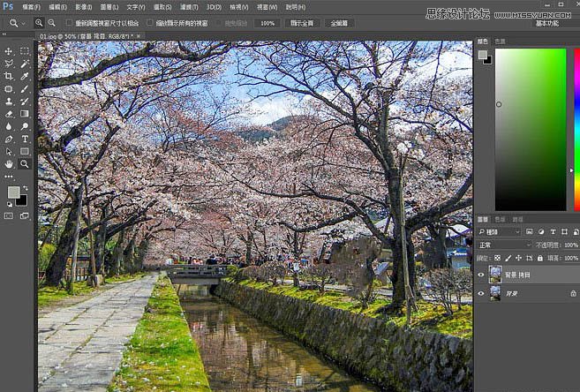Open the layer blend mode dropdown
Image resolution: width=580 pixels, height=392 pixels.
[505, 245]
